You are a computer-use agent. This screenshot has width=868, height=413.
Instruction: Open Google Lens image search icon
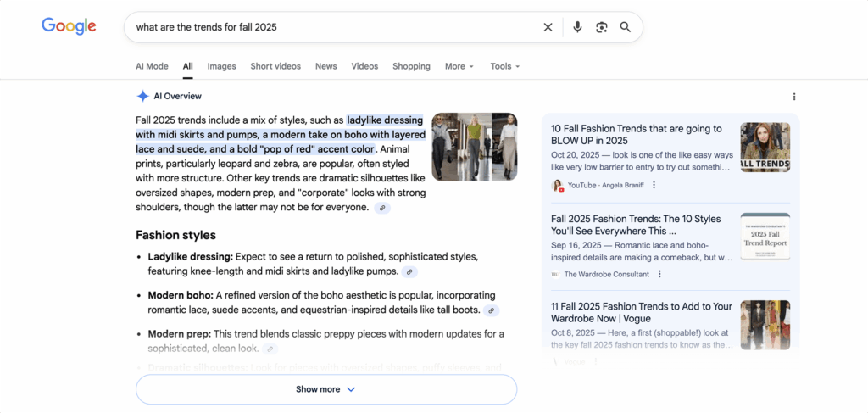click(x=602, y=27)
